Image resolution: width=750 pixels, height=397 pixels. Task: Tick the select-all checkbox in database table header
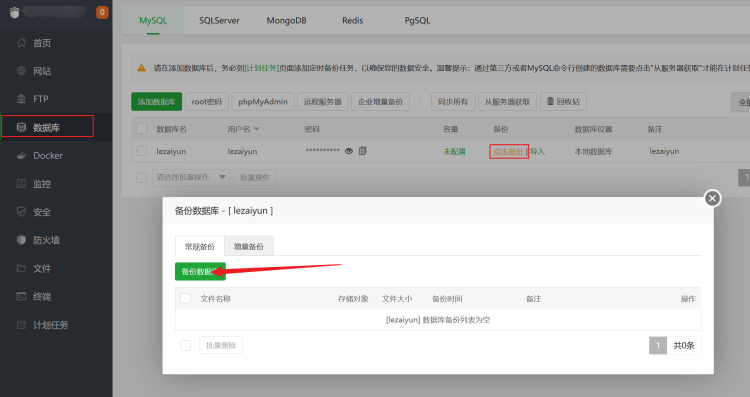tap(142, 129)
